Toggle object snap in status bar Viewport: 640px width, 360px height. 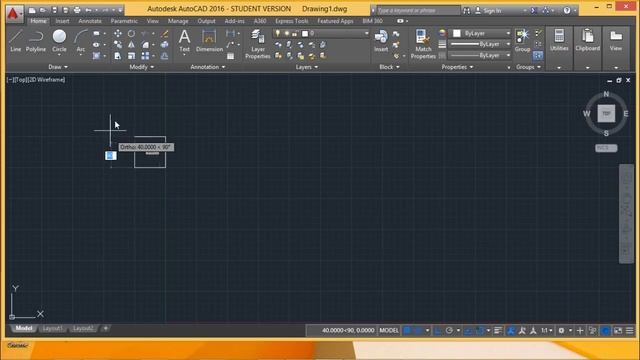point(480,330)
